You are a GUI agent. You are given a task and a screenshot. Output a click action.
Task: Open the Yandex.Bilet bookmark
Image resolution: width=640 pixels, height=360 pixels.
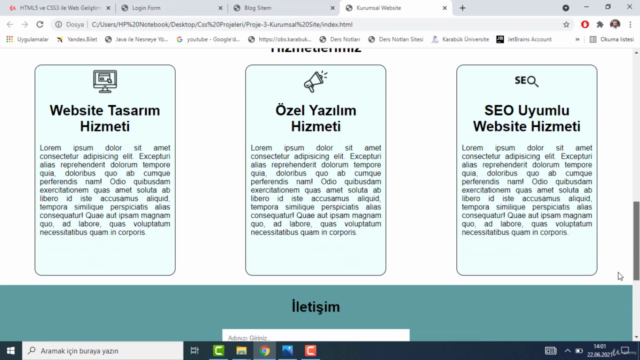pyautogui.click(x=77, y=39)
